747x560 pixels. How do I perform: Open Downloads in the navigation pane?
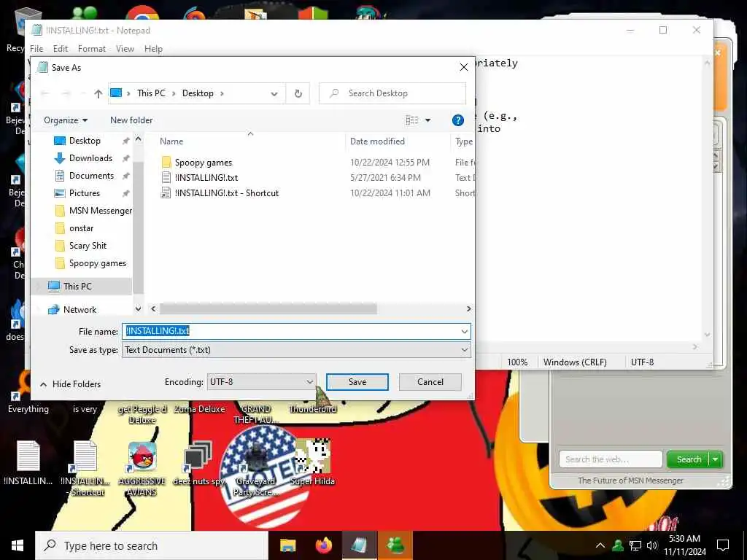click(90, 158)
